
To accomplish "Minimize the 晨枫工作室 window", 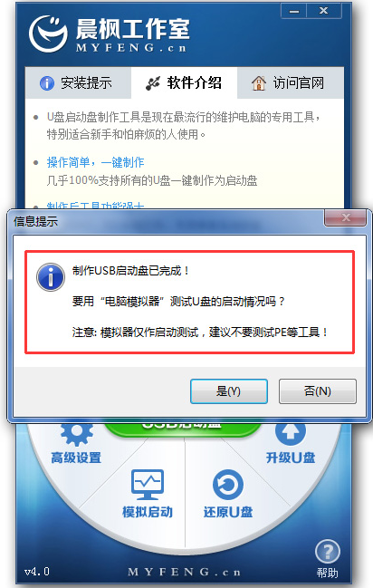I will coord(294,11).
